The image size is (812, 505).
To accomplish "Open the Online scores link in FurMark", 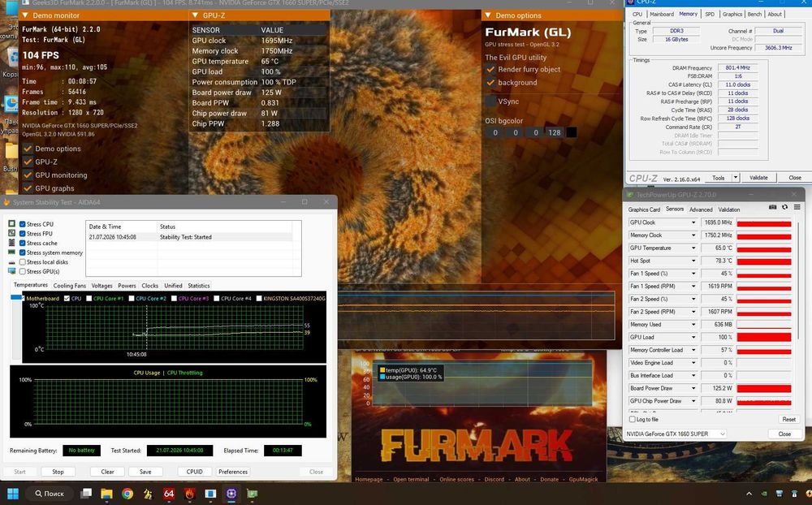I will tap(456, 479).
